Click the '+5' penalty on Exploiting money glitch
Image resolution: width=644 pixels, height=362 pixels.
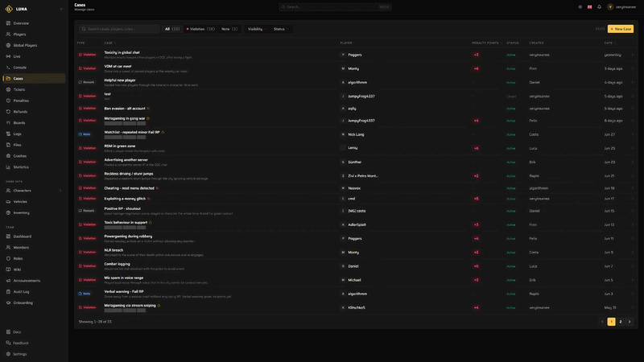[x=476, y=199]
